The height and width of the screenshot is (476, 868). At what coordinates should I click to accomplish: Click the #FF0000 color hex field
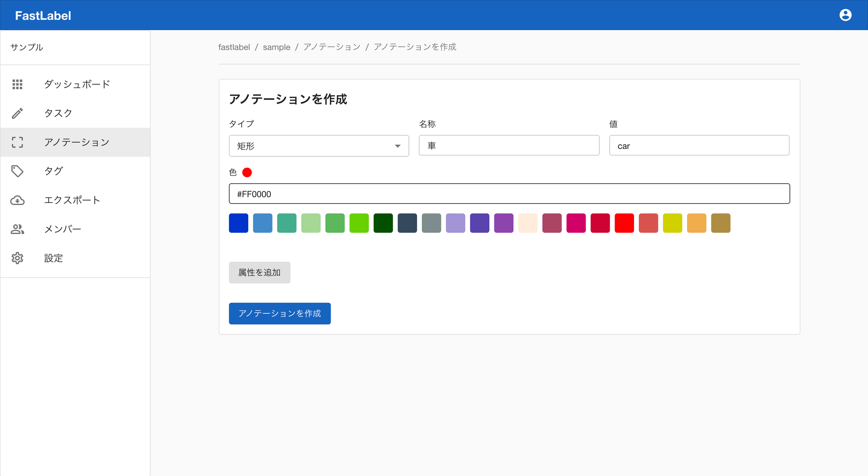510,194
